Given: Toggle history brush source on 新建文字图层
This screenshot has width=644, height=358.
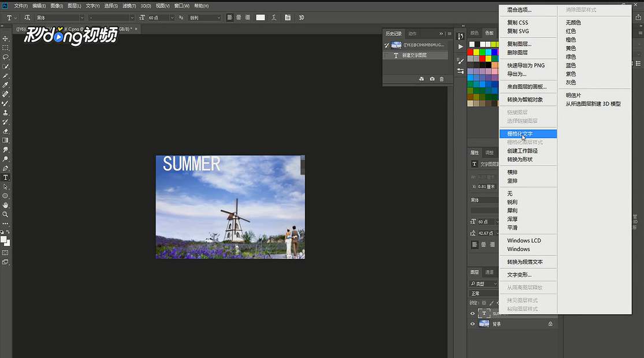Looking at the screenshot, I should (386, 55).
